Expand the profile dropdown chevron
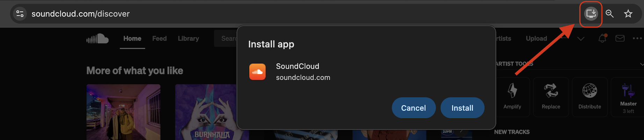Screen dimensions: 644x140 pos(581,38)
